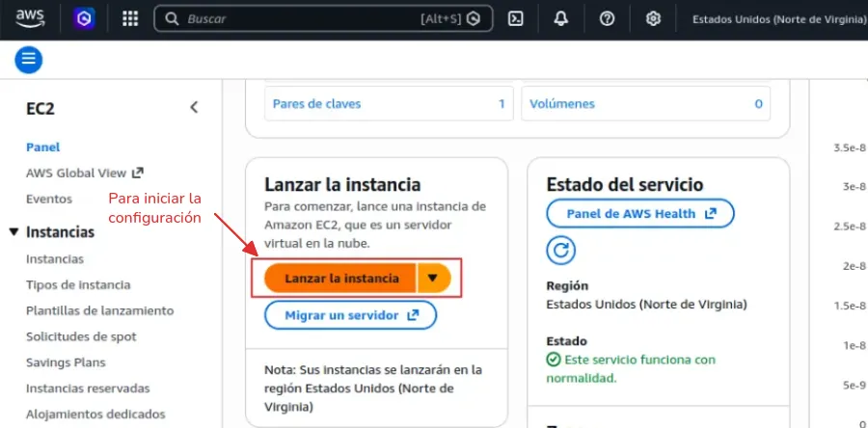This screenshot has width=868, height=428.
Task: Open Tipos de instancia in sidebar
Action: [78, 284]
